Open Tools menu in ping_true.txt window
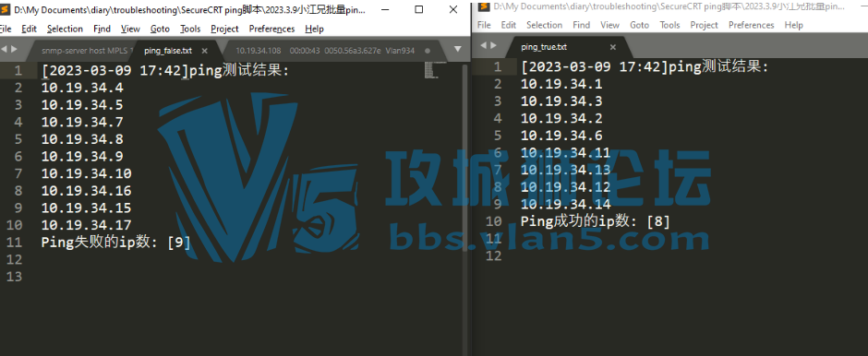The image size is (868, 356). 669,25
